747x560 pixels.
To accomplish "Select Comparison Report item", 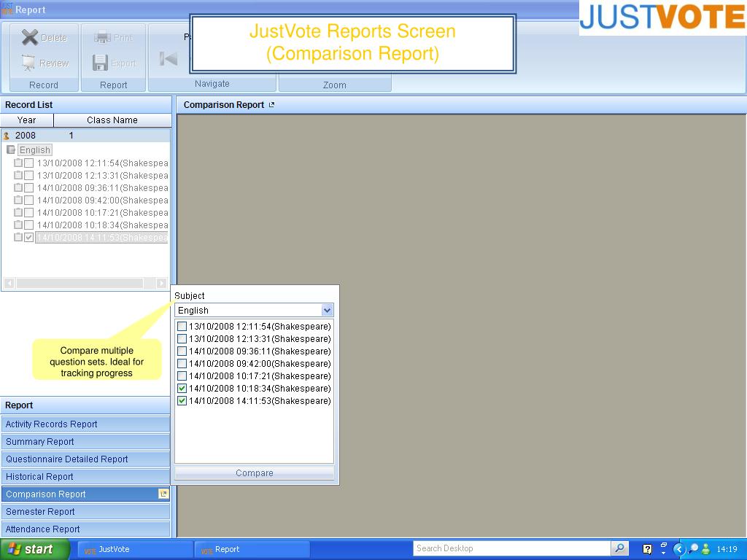I will tap(86, 494).
